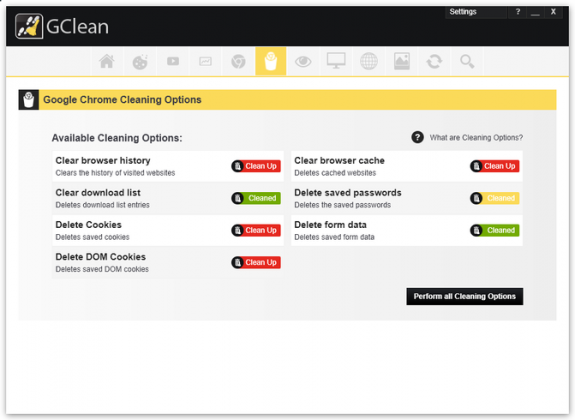Screen dimensions: 575x420
Task: Click Perform all Cleaning Options button
Action: pos(465,296)
